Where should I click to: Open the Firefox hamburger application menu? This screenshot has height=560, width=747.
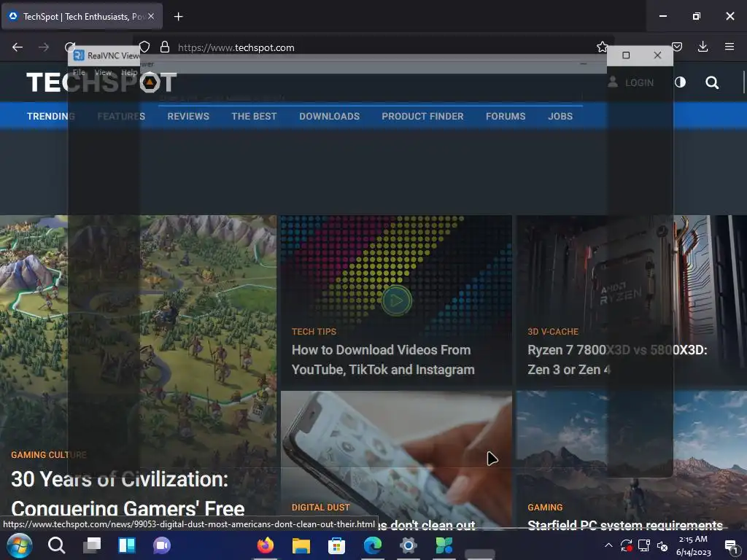coord(729,47)
